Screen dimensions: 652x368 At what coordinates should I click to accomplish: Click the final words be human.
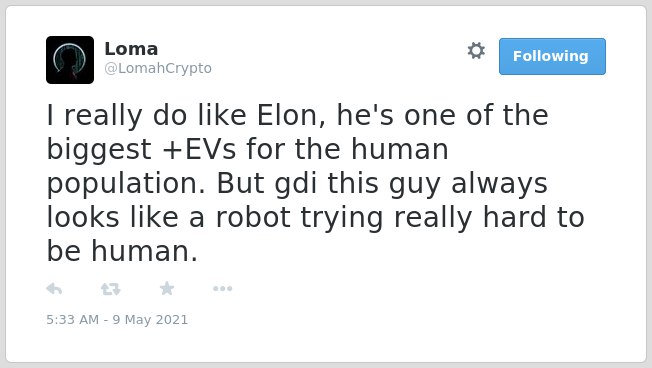click(122, 251)
